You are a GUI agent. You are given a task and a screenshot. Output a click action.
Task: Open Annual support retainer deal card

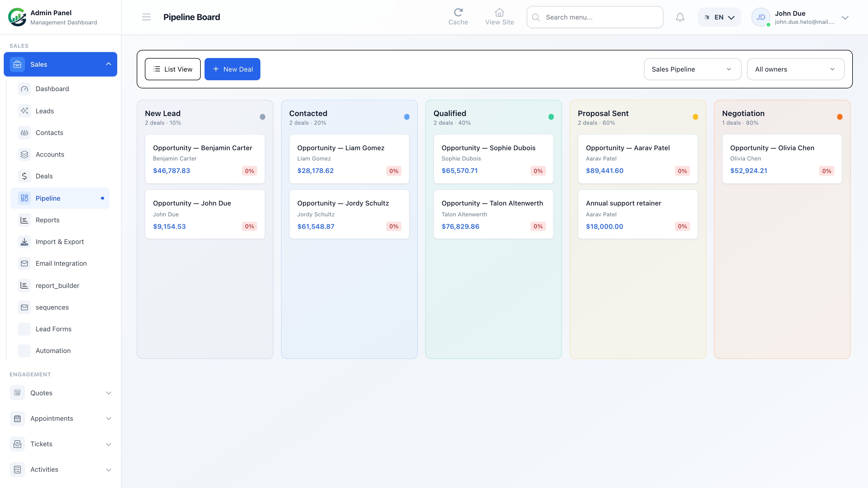[x=637, y=214]
